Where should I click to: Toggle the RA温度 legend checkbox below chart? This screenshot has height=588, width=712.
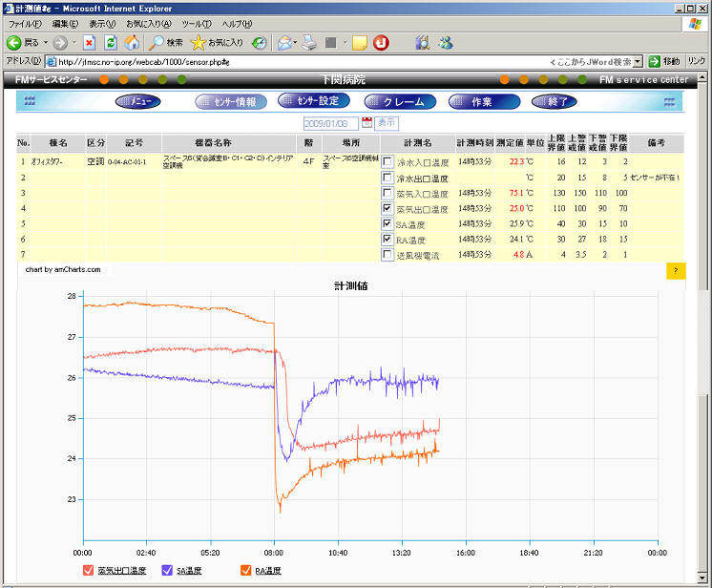(245, 571)
